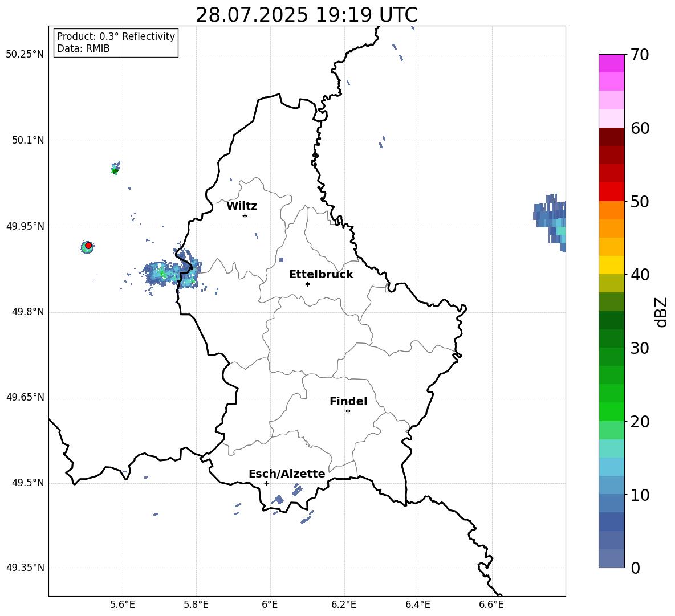This screenshot has width=675, height=616.
Task: Click the 5.8°E longitude label
Action: (196, 605)
